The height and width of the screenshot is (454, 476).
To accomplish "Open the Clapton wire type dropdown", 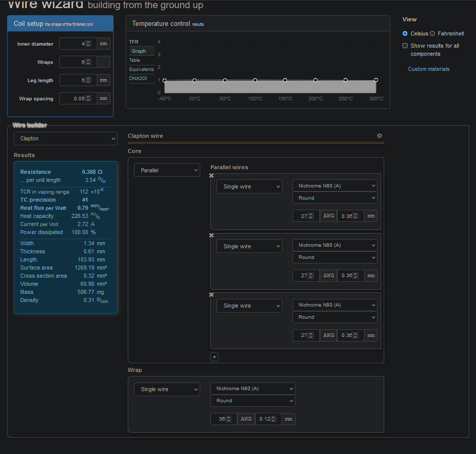I will (65, 138).
